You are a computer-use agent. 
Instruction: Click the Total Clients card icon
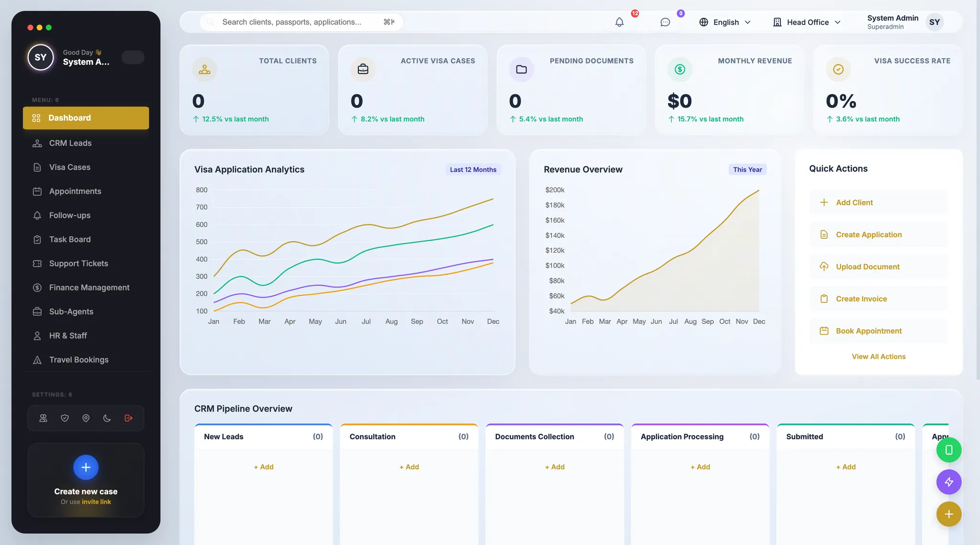(205, 69)
